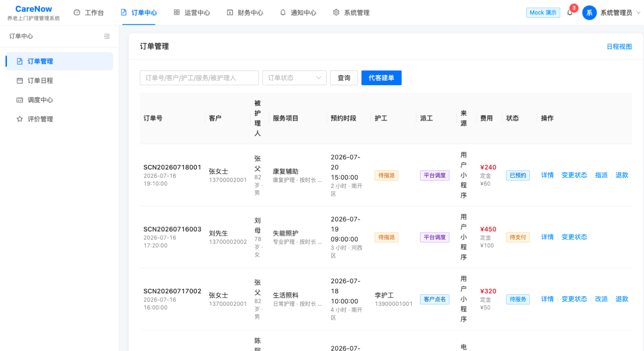Click the calendar icon of 订单日程

click(x=20, y=81)
